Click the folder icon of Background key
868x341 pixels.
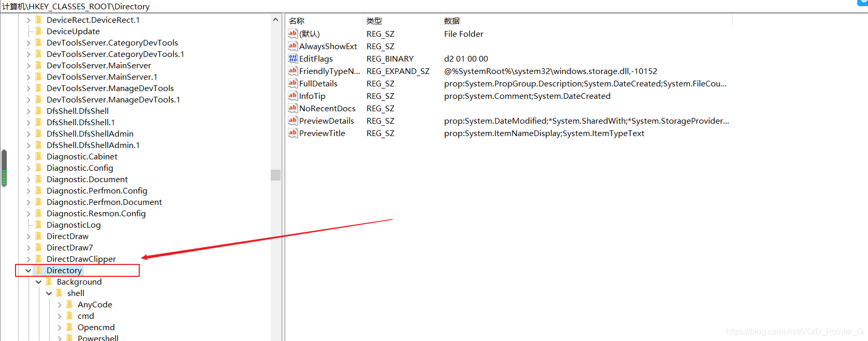[49, 281]
